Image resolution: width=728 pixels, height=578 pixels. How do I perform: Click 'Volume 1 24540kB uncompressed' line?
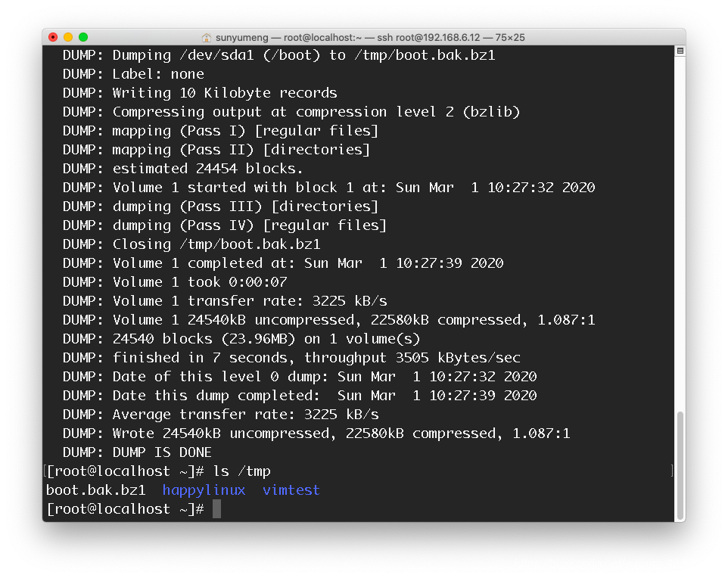click(328, 320)
